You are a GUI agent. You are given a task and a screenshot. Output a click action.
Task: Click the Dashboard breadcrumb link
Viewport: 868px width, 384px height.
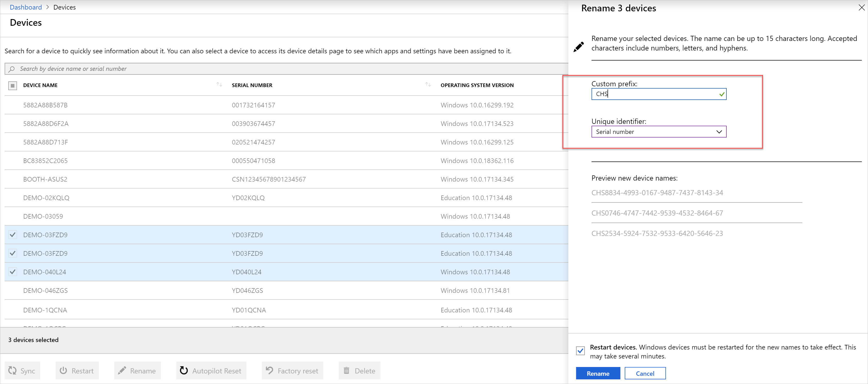26,7
